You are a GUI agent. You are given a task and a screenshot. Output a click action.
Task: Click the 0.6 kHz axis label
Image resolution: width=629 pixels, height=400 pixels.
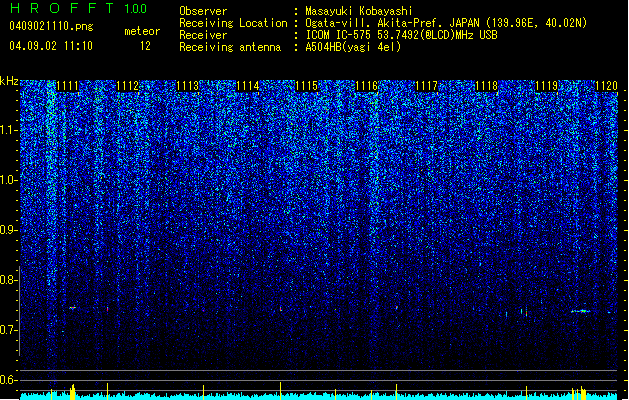click(9, 380)
